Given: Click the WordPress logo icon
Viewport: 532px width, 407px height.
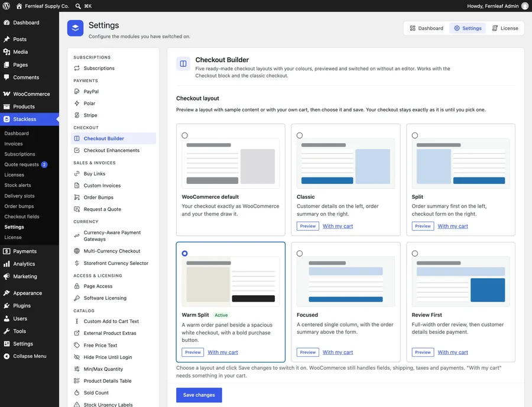Looking at the screenshot, I should 6,6.
